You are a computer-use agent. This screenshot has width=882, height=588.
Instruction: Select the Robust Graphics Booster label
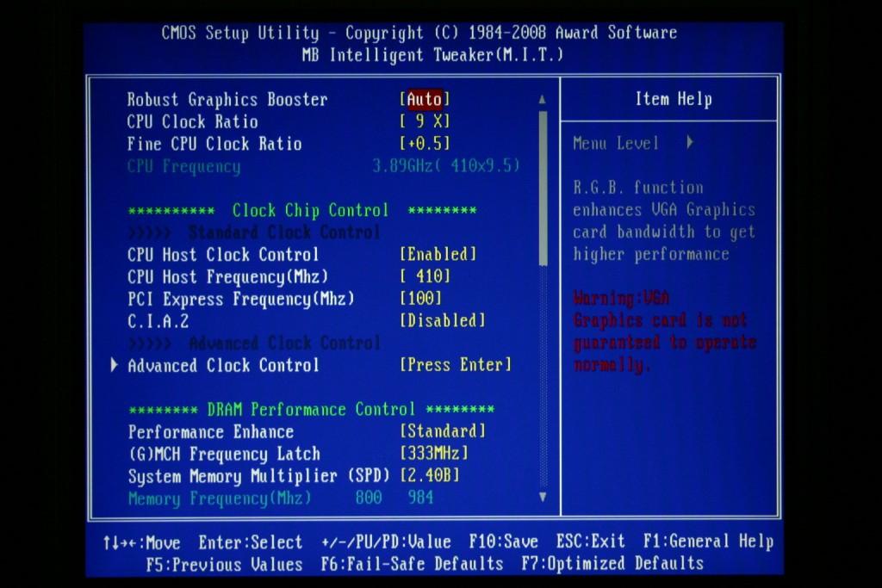tap(227, 100)
